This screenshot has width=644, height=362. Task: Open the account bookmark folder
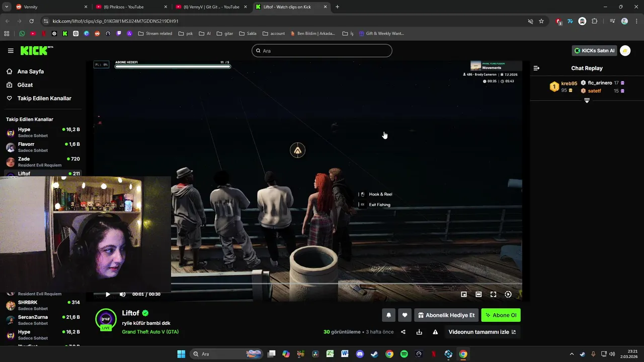click(273, 34)
